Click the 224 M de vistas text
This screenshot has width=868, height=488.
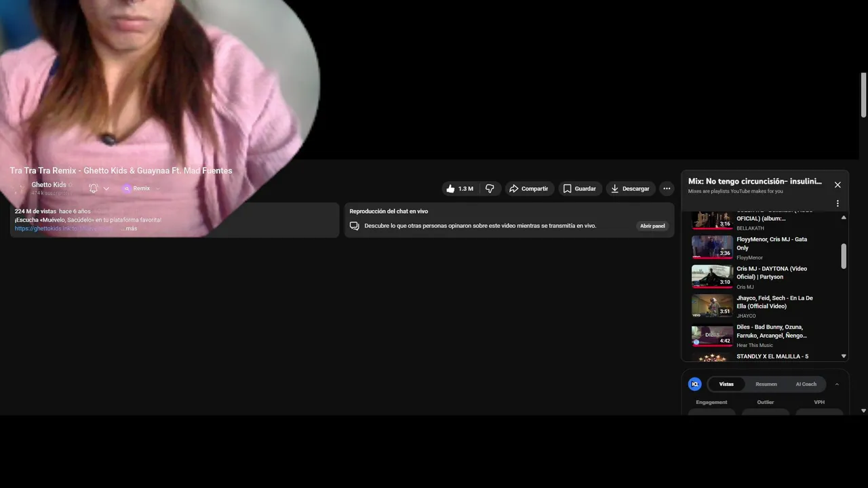coord(35,211)
